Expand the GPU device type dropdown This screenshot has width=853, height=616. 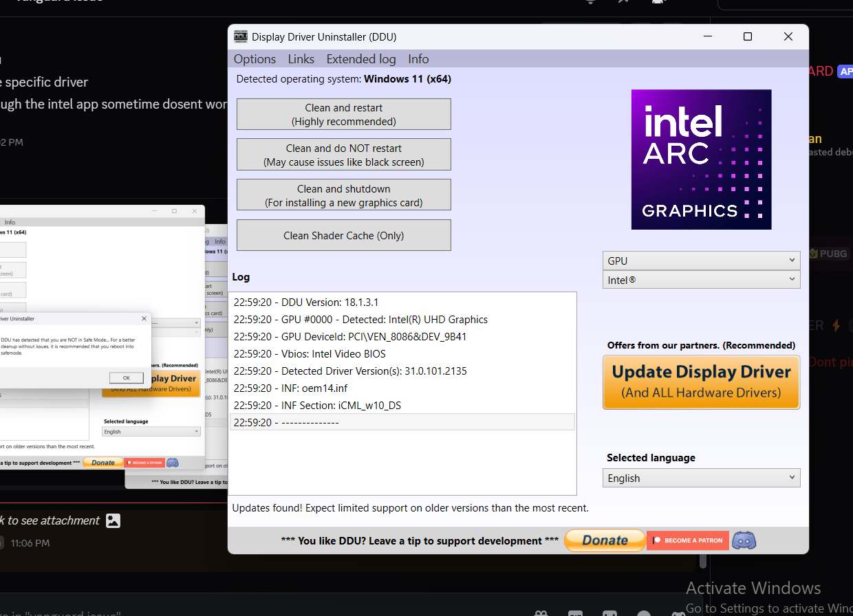click(x=701, y=261)
